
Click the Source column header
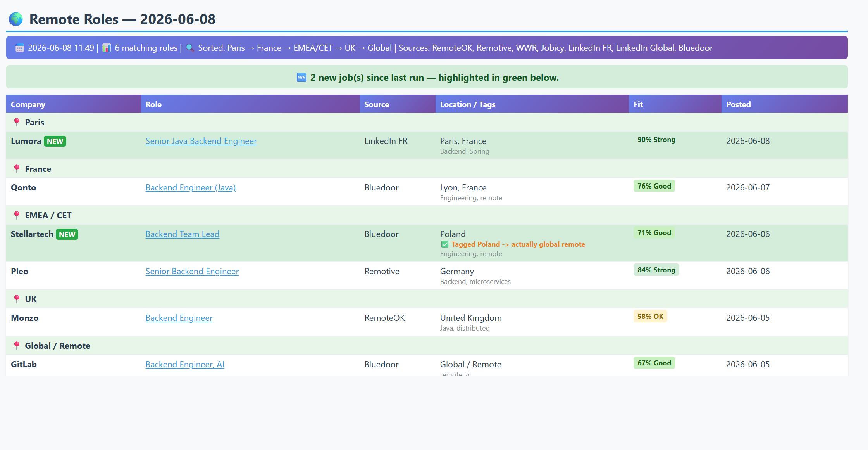(x=398, y=104)
